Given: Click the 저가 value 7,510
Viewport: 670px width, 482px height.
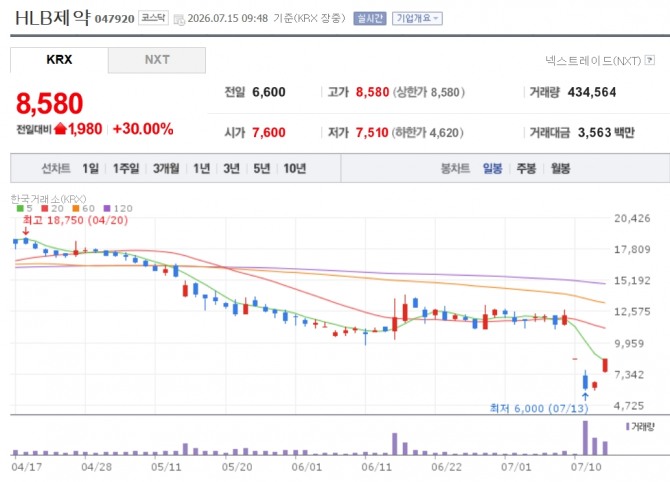Looking at the screenshot, I should pyautogui.click(x=372, y=132).
